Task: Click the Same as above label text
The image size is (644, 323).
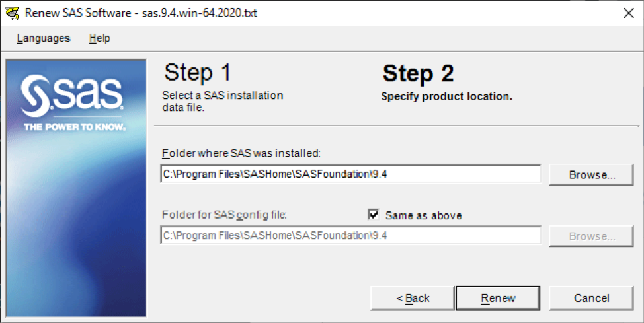Action: click(423, 215)
